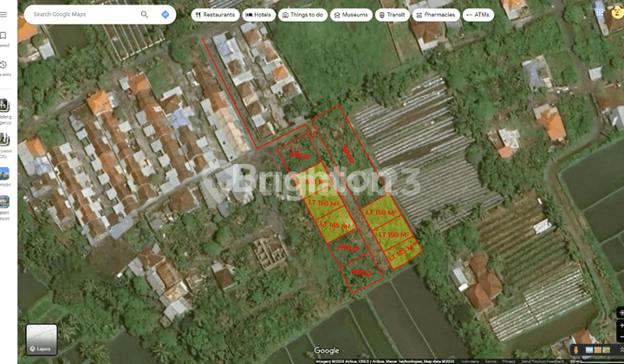Image resolution: width=624 pixels, height=364 pixels.
Task: Open the Send Product Feedback link
Action: click(542, 361)
